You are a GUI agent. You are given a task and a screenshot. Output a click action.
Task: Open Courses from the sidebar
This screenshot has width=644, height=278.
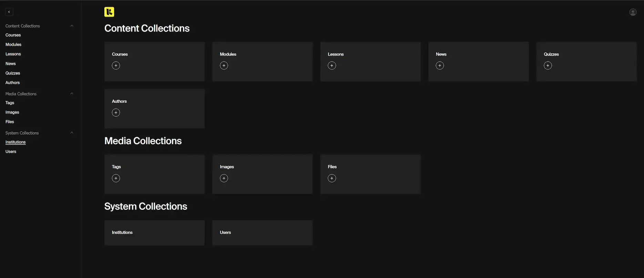[x=13, y=34]
